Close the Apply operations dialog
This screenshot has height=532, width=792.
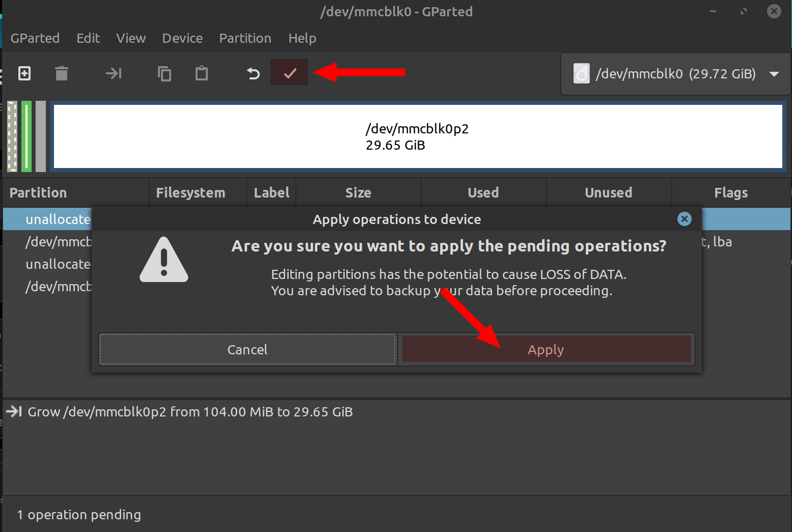[x=685, y=219]
